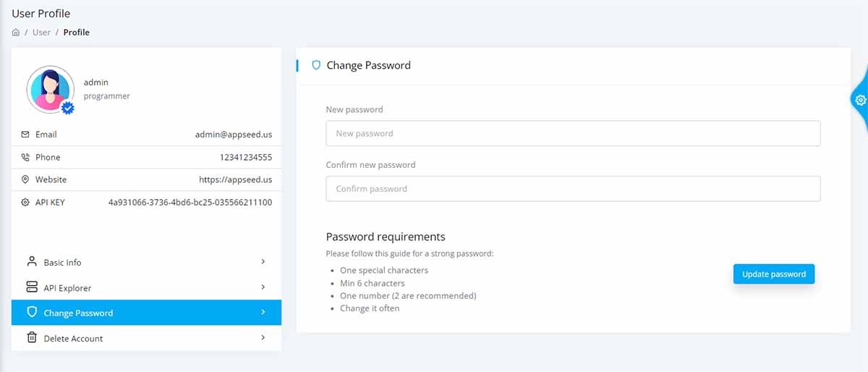Focus the Confirm password field
Screen dimensions: 868x372
(573, 189)
